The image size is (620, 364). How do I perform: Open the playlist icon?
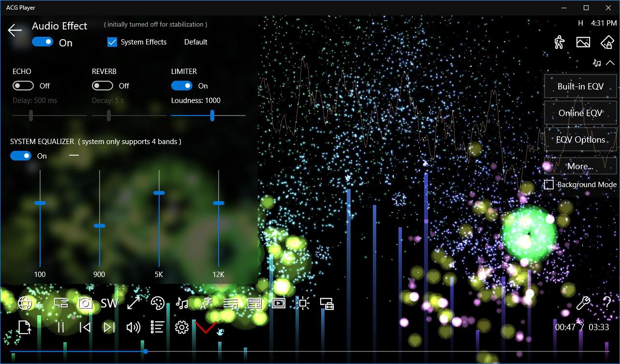(x=158, y=327)
